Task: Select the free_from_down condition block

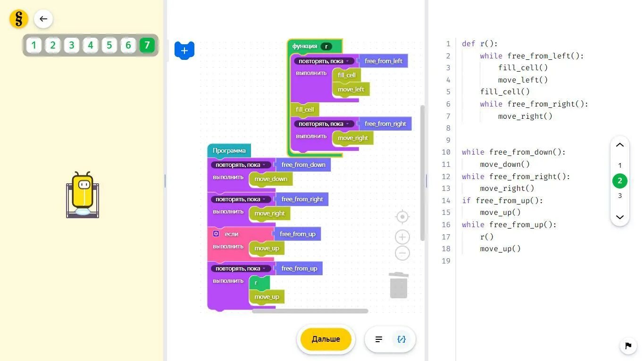Action: 303,165
